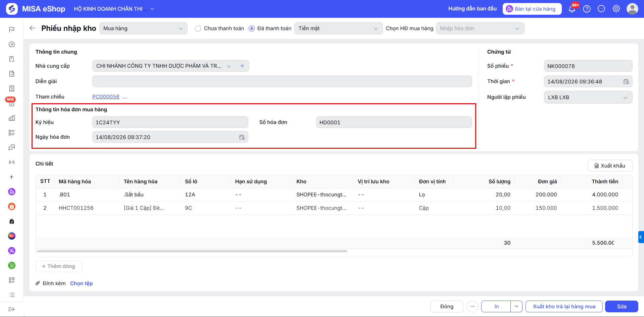Viewport: 644px width, 317px height.
Task: Click the Xuất khẩu export button
Action: tap(610, 166)
